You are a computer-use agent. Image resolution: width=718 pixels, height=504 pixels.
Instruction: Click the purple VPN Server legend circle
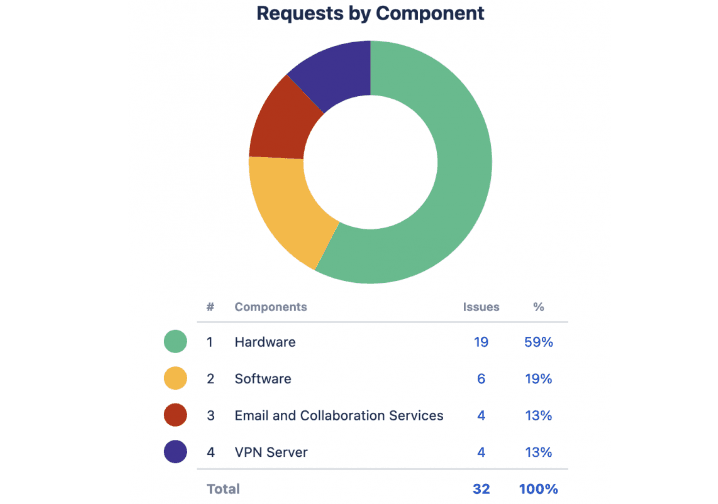click(175, 452)
